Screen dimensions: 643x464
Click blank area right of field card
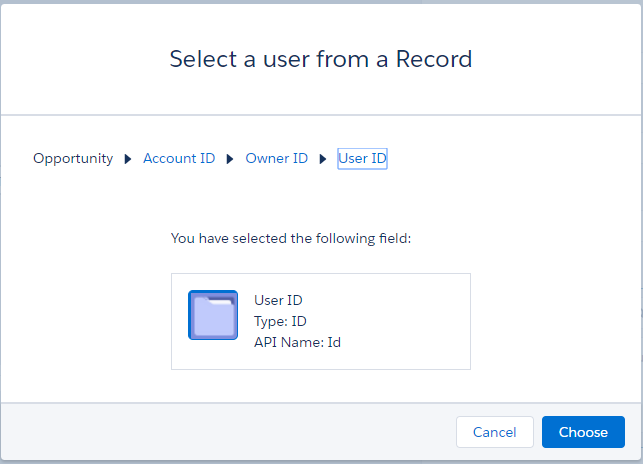pos(550,320)
